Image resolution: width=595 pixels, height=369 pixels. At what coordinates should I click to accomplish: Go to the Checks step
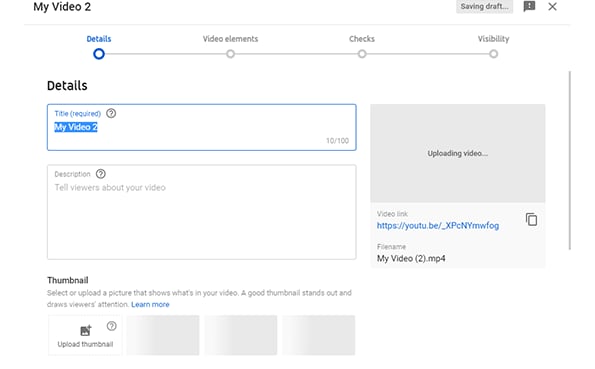pos(362,39)
